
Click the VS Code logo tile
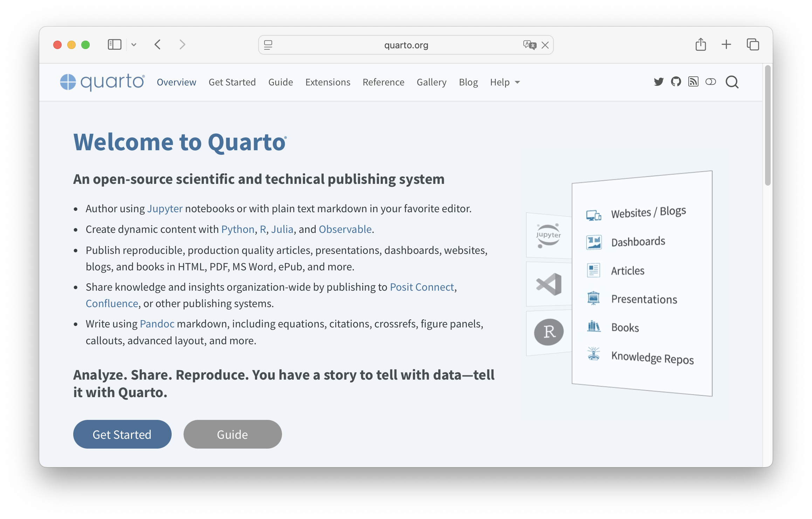click(549, 284)
